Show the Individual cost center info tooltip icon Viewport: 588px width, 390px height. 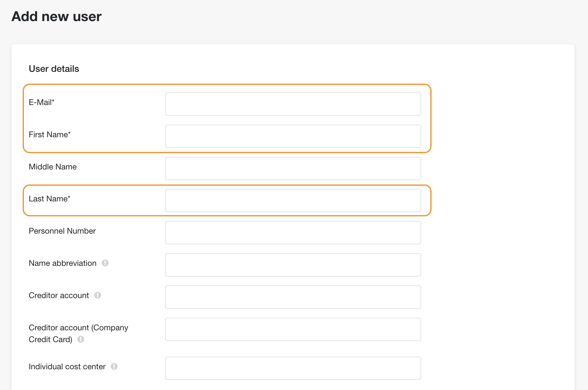pos(114,366)
